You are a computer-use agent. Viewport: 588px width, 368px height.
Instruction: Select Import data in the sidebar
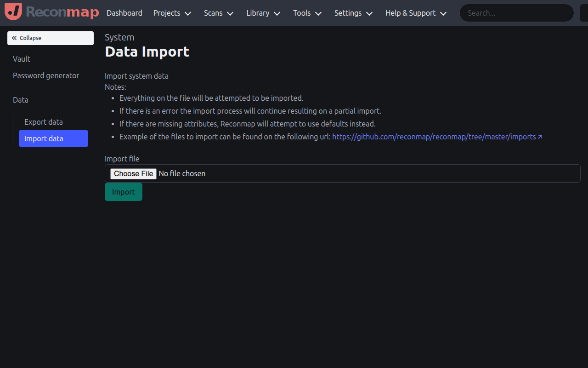pyautogui.click(x=44, y=138)
